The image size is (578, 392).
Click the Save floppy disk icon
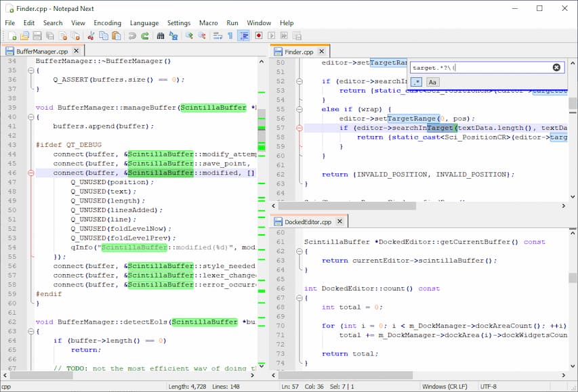coord(37,36)
